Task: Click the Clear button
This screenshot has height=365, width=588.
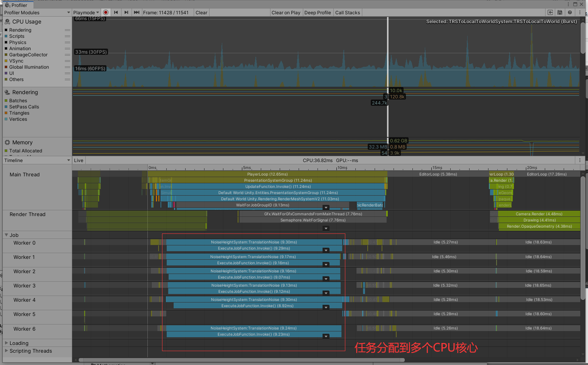Action: click(x=201, y=13)
